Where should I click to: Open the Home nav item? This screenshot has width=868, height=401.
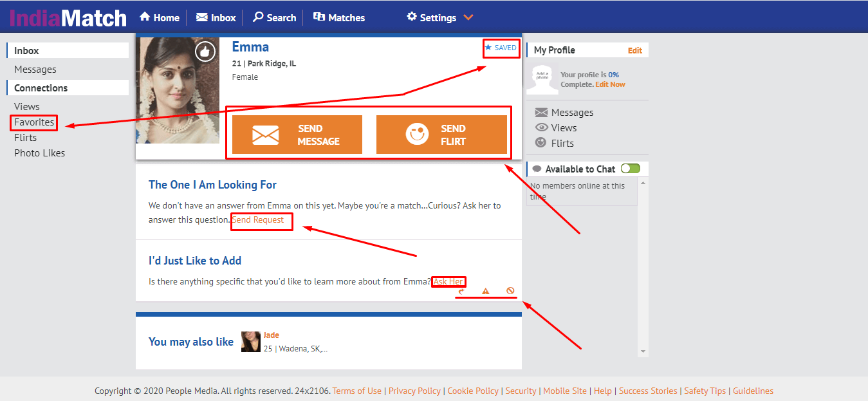coord(160,17)
